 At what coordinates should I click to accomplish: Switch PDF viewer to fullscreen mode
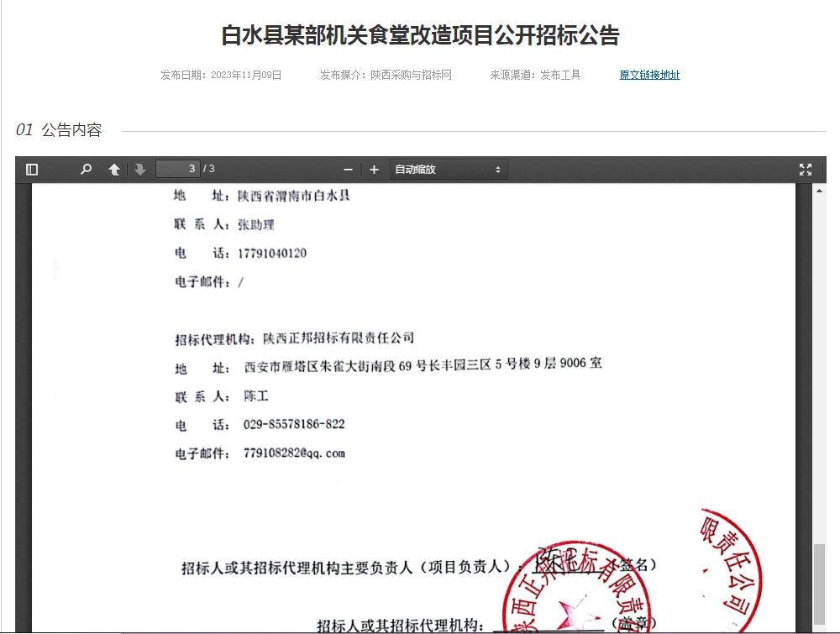806,170
